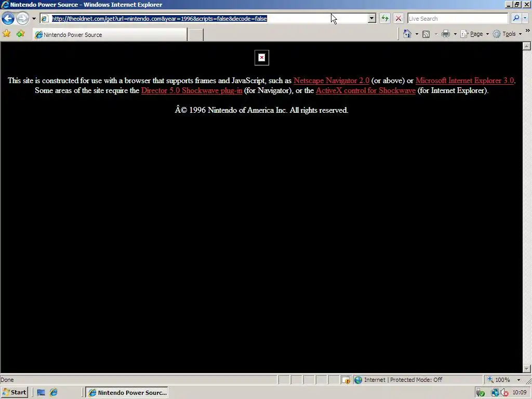Click the vertical scrollbar up arrow
Viewport: 532px width, 399px height.
point(527,46)
